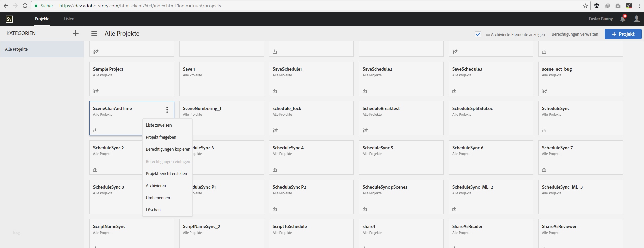The height and width of the screenshot is (248, 644).
Task: Click the share icon on ScheduleSync 7 card
Action: pyautogui.click(x=544, y=170)
